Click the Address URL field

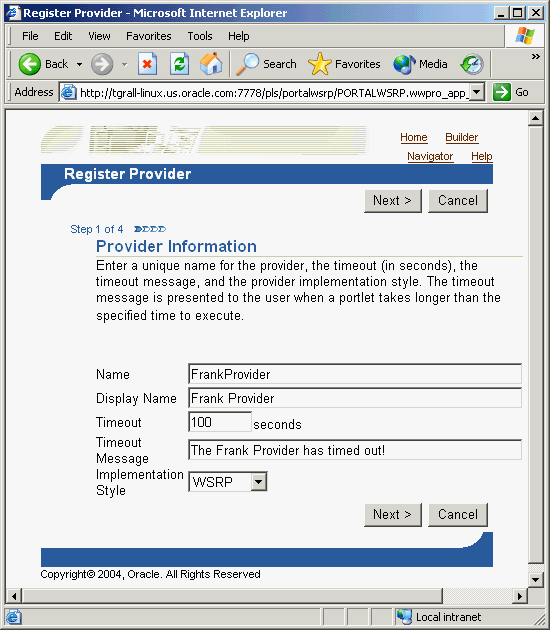[x=272, y=93]
